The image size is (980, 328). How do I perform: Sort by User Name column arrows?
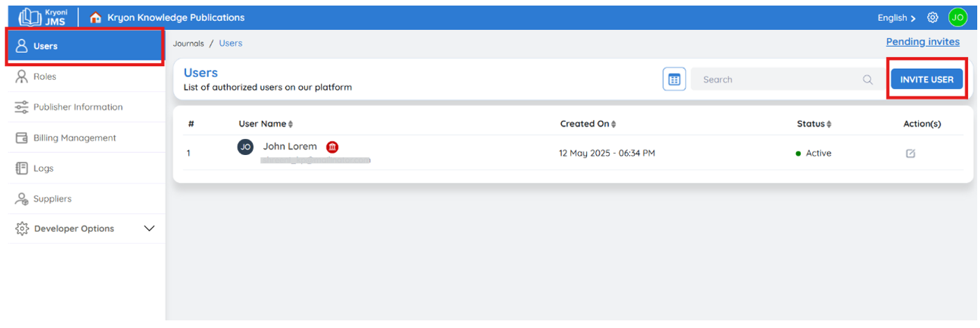pyautogui.click(x=290, y=124)
